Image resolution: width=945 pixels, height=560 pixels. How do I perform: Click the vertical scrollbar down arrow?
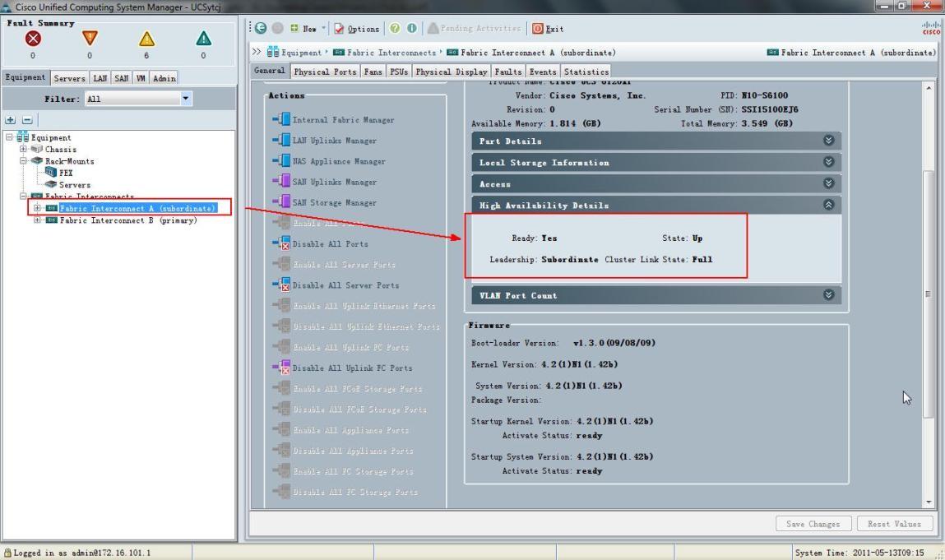(x=928, y=502)
